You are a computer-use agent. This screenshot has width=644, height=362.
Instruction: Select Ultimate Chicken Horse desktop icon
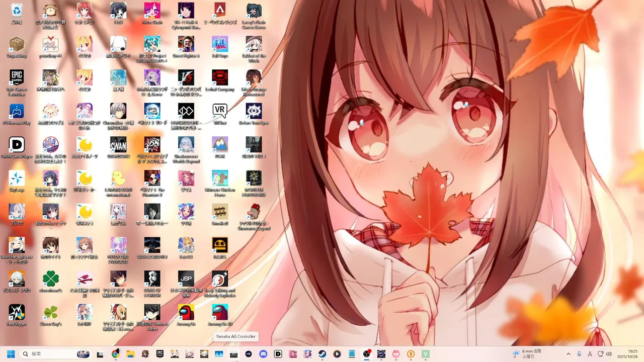pos(220,178)
